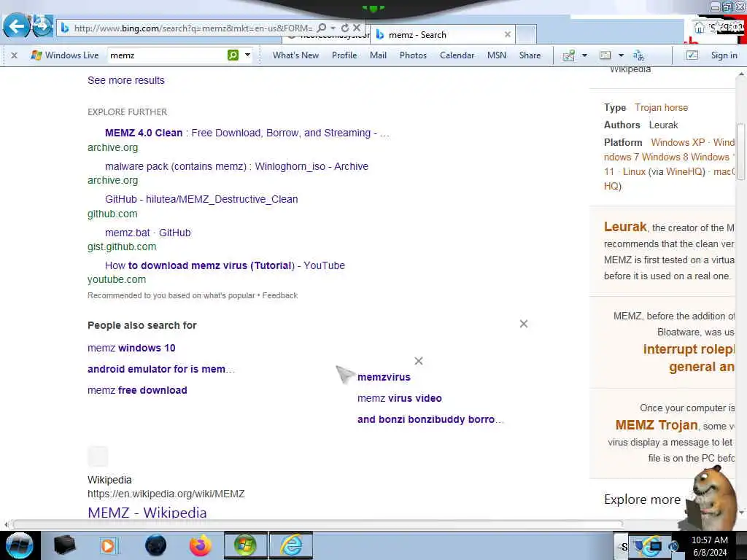The height and width of the screenshot is (560, 747).
Task: Click the Windows Live toolbar search field
Action: [x=167, y=55]
